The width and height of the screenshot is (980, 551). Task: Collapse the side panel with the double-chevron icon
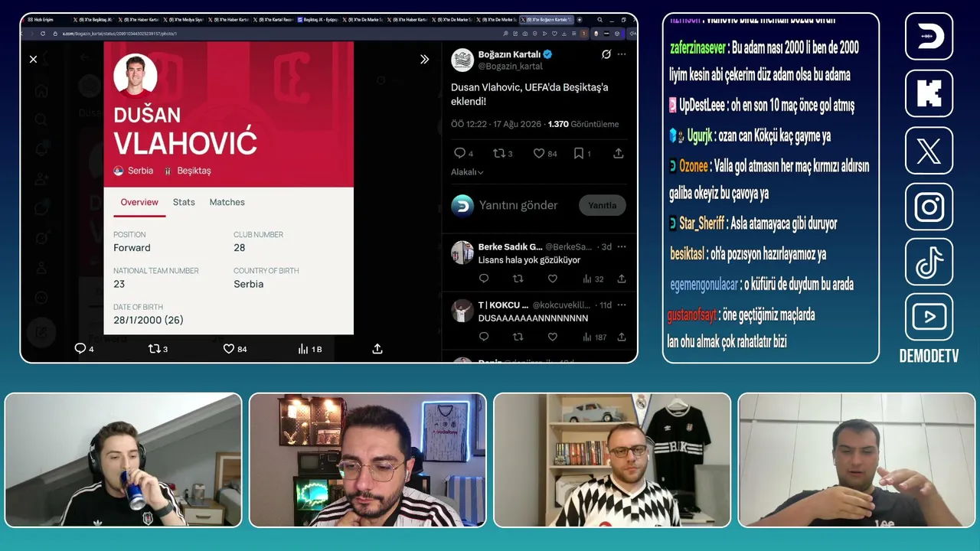point(424,59)
